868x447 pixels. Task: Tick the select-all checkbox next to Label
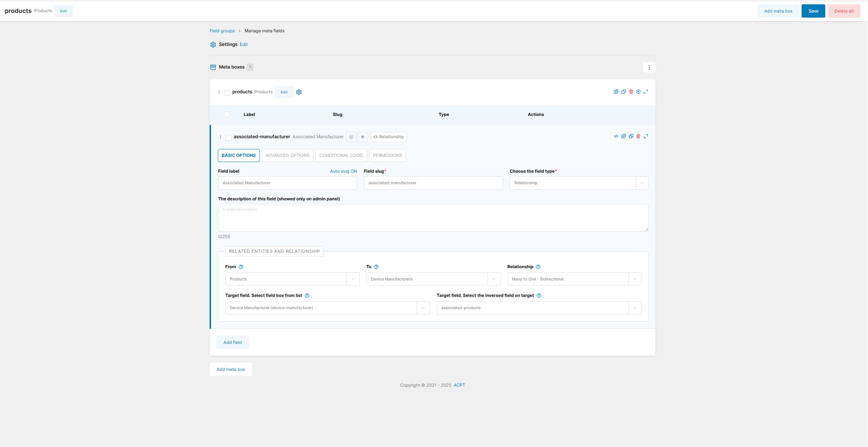[x=227, y=115]
